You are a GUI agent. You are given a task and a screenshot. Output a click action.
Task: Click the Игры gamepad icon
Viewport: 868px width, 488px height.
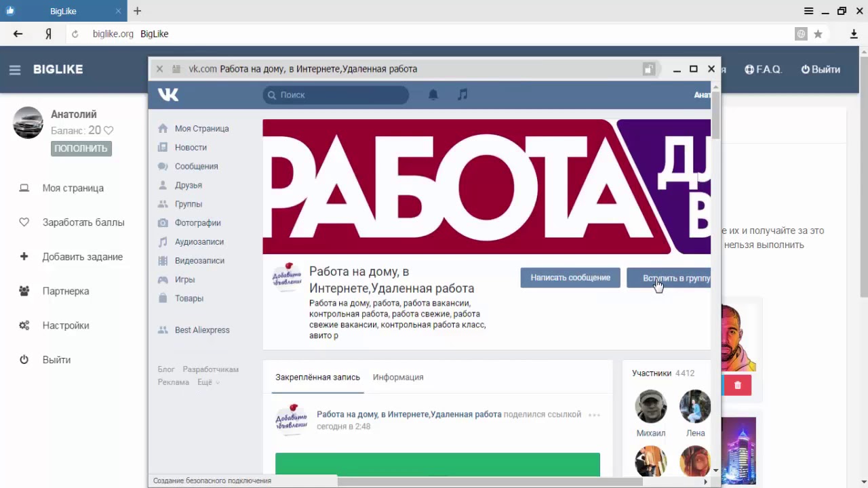pyautogui.click(x=163, y=279)
